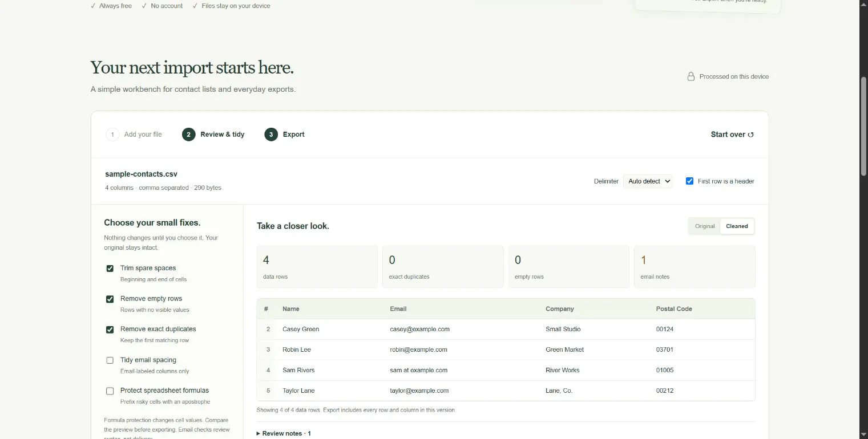Click the data rows count card
Image resolution: width=868 pixels, height=439 pixels.
tap(317, 267)
